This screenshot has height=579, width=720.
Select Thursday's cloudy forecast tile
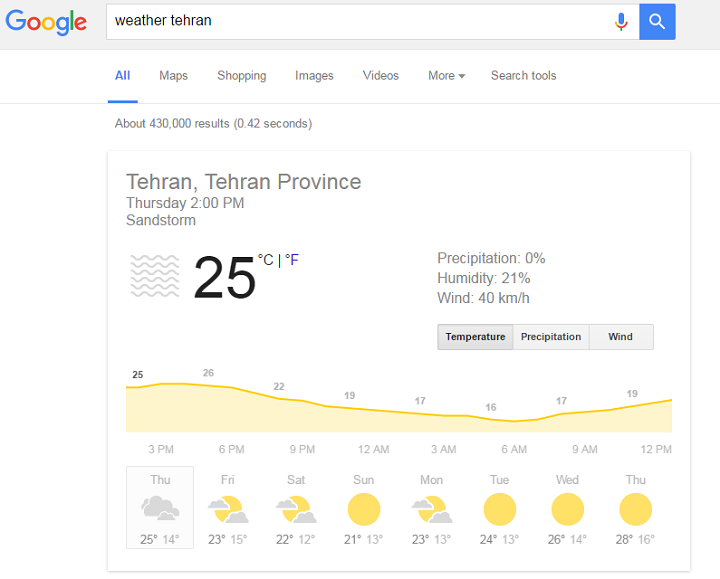click(160, 507)
